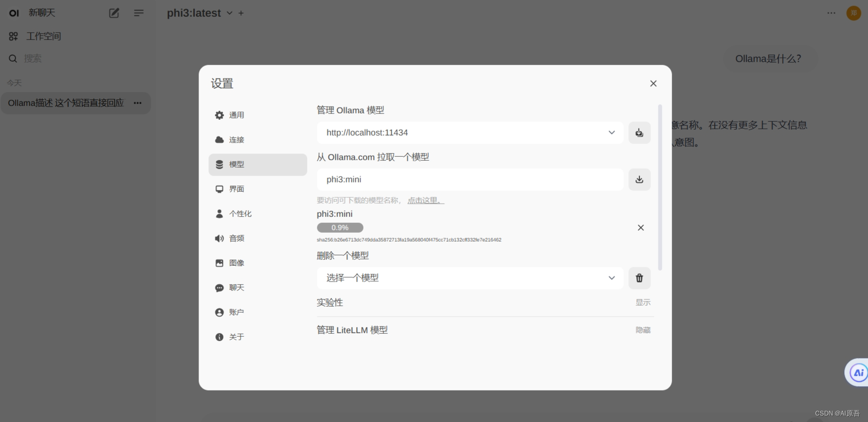This screenshot has width=868, height=422.
Task: Open 图像 images settings tab
Action: [258, 263]
